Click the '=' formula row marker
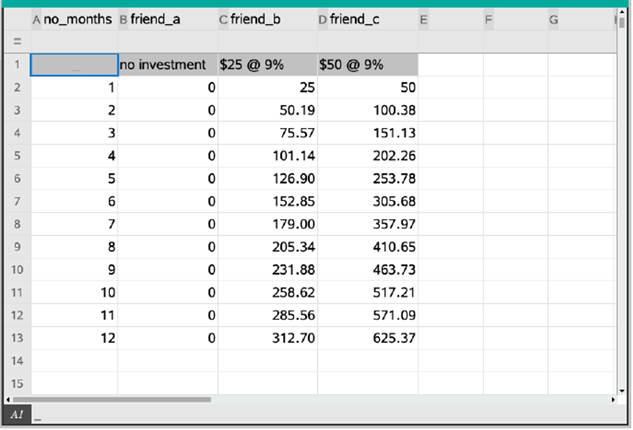Screen dimensions: 633x430 point(16,41)
